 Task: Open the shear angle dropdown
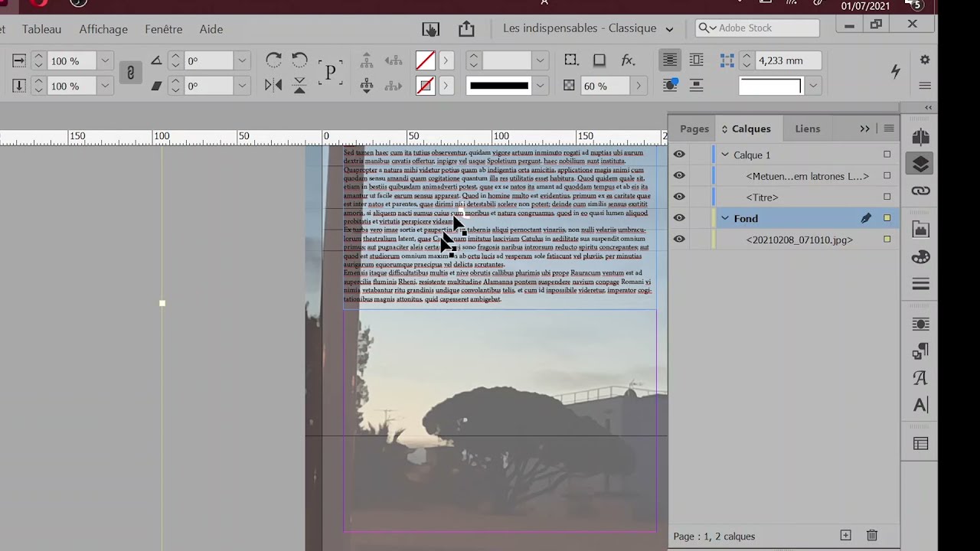point(242,86)
